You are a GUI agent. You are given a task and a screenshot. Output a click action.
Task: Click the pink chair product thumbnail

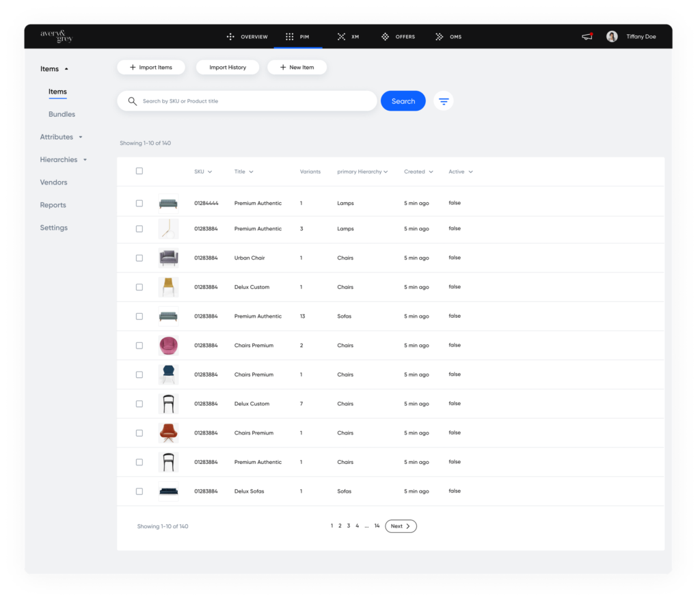[168, 345]
